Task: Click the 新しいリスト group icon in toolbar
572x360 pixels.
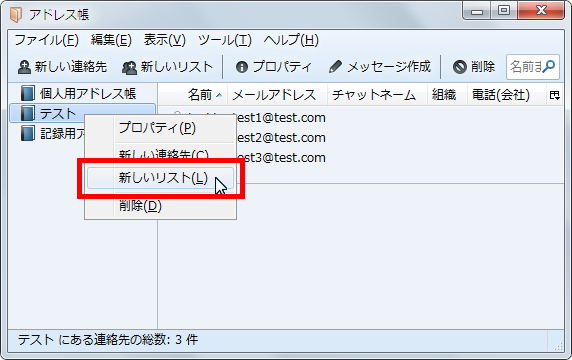Action: pyautogui.click(x=129, y=67)
